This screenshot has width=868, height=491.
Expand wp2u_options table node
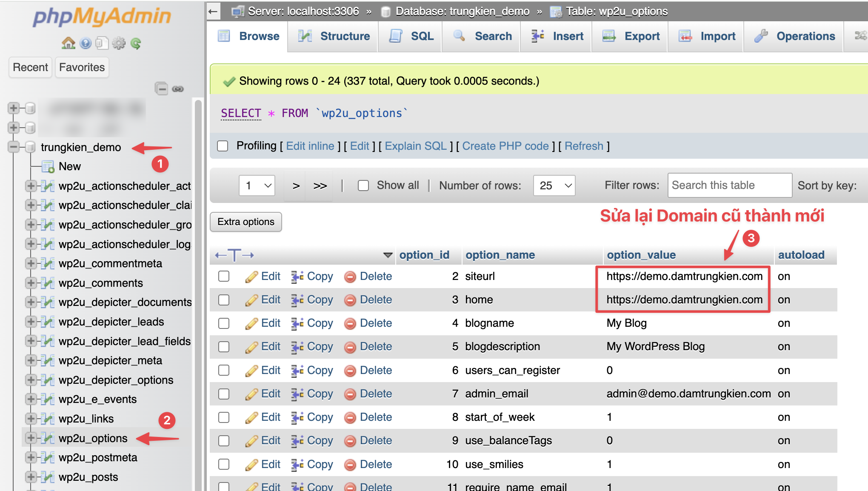31,438
